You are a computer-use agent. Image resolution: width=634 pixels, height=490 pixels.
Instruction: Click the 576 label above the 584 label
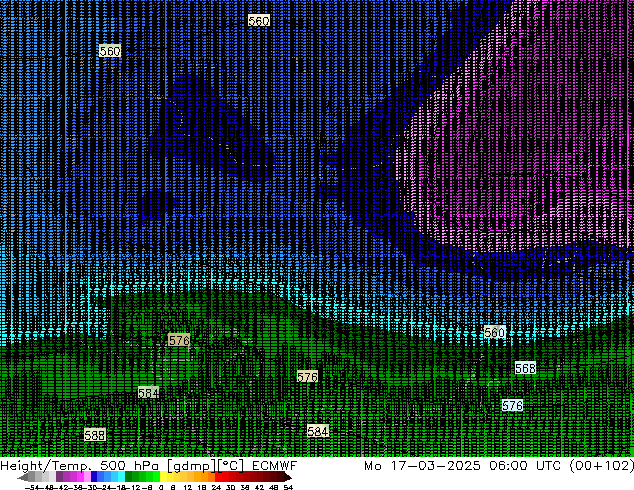[179, 340]
